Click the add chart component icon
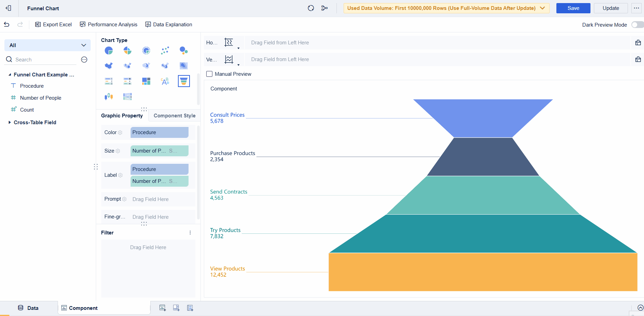644x316 pixels. tap(162, 307)
